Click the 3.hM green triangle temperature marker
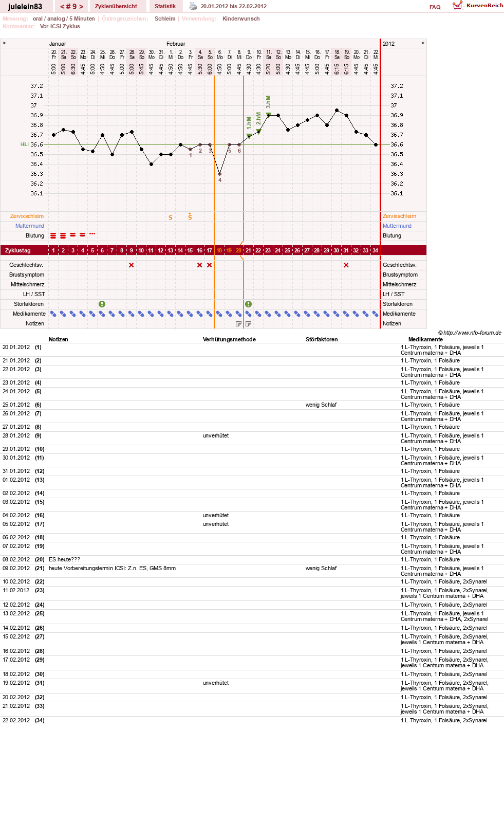This screenshot has height=821, width=504. [x=269, y=115]
